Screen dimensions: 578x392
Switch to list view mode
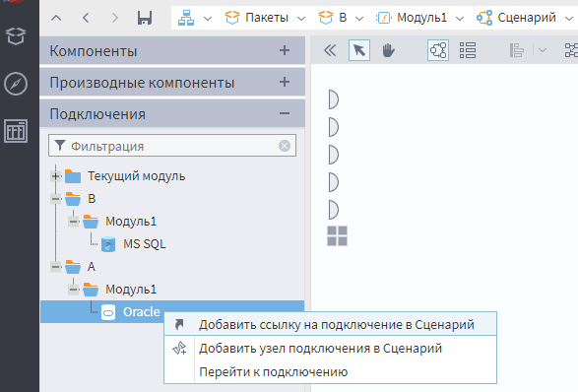pyautogui.click(x=468, y=50)
